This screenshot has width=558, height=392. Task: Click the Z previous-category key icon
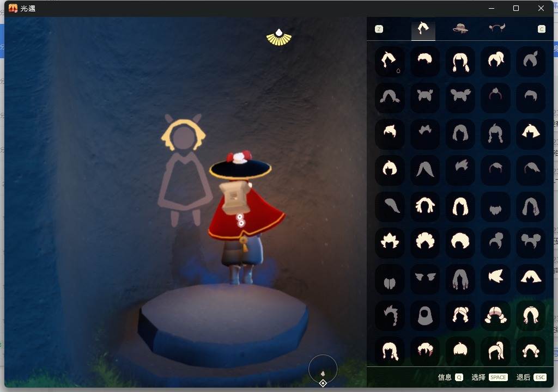click(x=379, y=29)
